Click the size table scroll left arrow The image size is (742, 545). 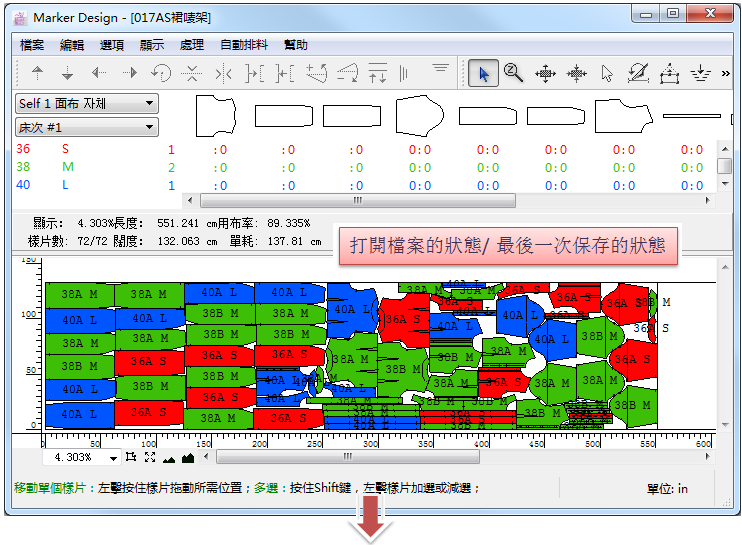[190, 200]
